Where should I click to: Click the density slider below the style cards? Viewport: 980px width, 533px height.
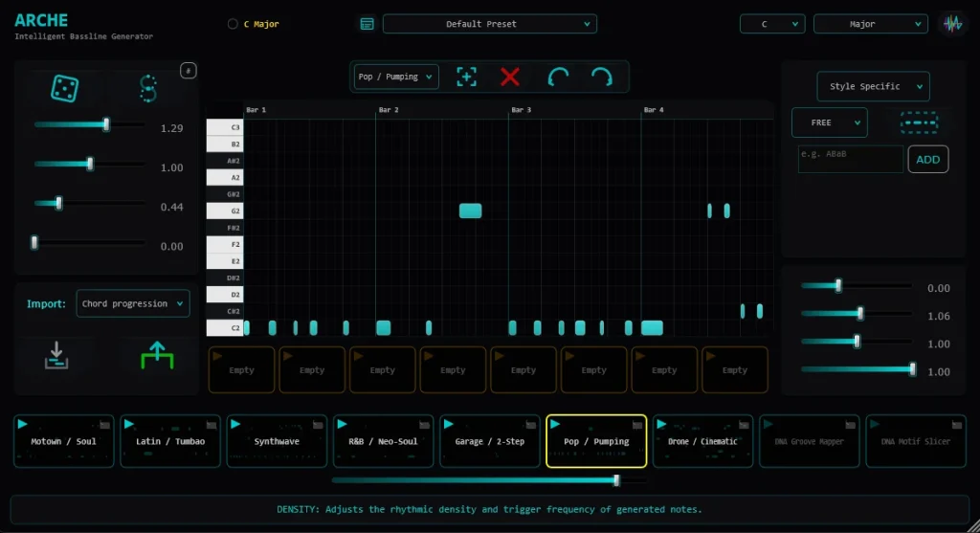coord(488,479)
